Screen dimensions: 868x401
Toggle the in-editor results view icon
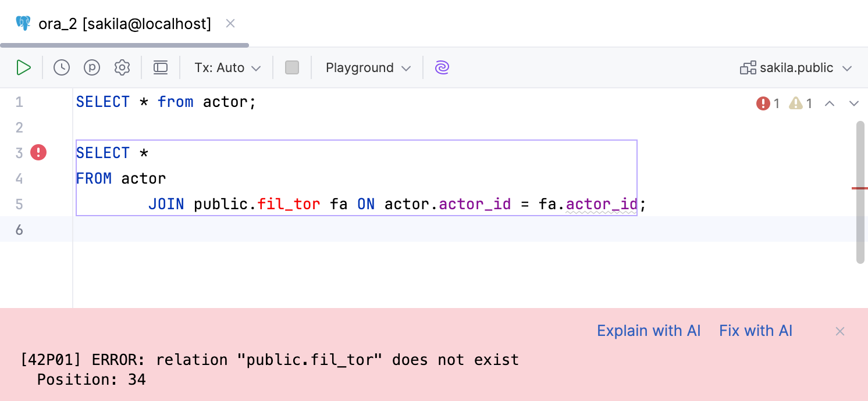[161, 67]
